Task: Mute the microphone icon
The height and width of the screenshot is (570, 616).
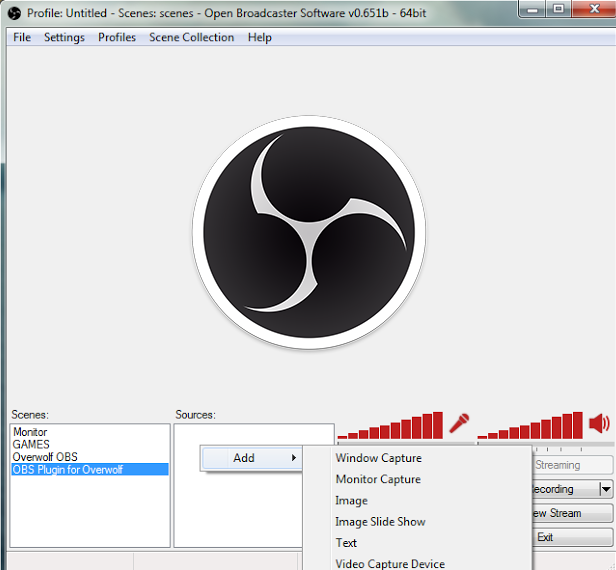Action: 459,423
